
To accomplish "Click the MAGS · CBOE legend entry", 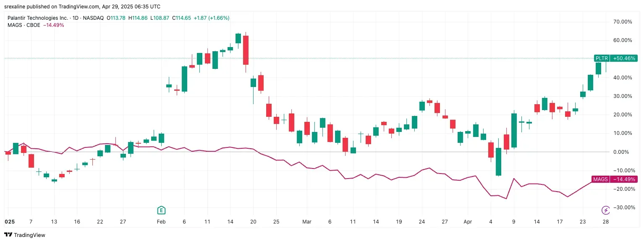I will [24, 25].
